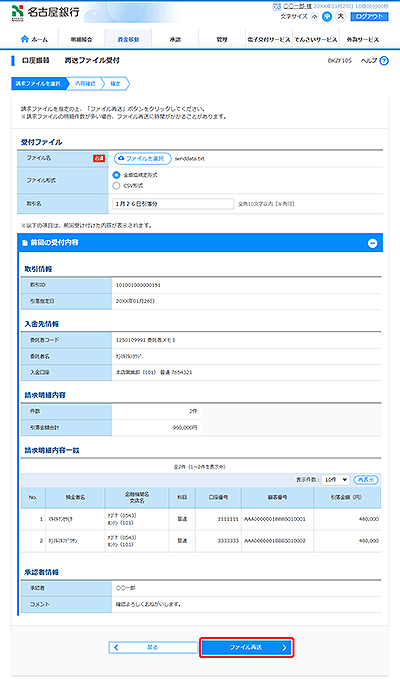Set font size to large (大)
This screenshot has width=400, height=691.
341,17
